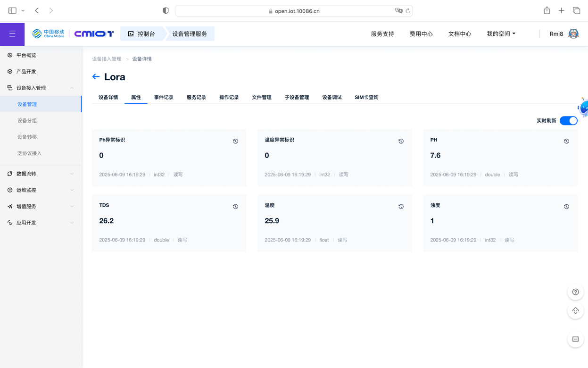Switch to the 文件管理 tab
Image resolution: width=588 pixels, height=368 pixels.
click(x=262, y=97)
